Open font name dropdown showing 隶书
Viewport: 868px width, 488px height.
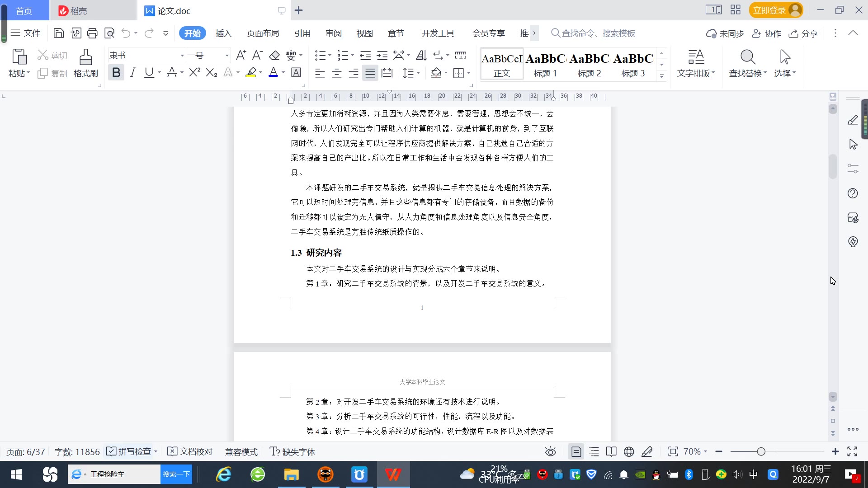pos(182,56)
